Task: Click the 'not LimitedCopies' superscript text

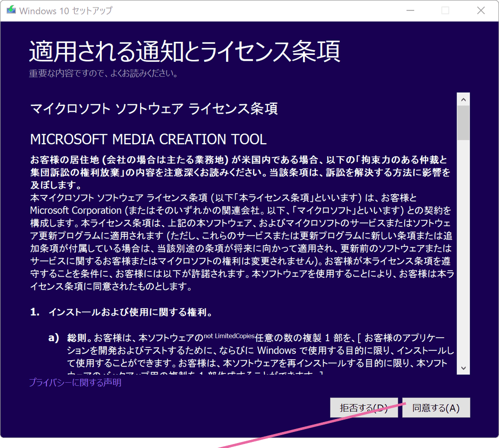Action: 229,336
